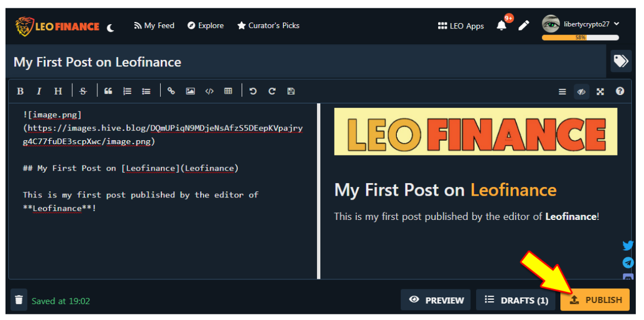Apply strikethrough formatting
The image size is (644, 320).
pyautogui.click(x=83, y=91)
